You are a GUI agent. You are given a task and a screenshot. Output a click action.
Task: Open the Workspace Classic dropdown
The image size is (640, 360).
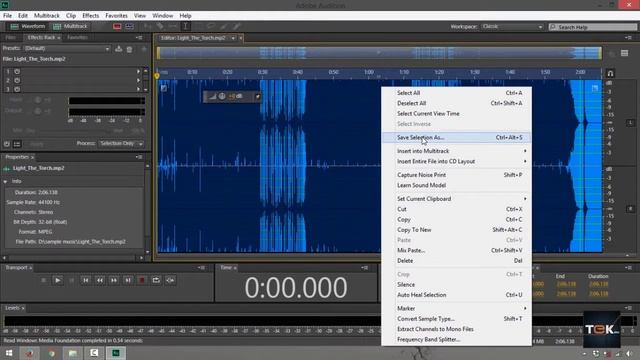[512, 27]
